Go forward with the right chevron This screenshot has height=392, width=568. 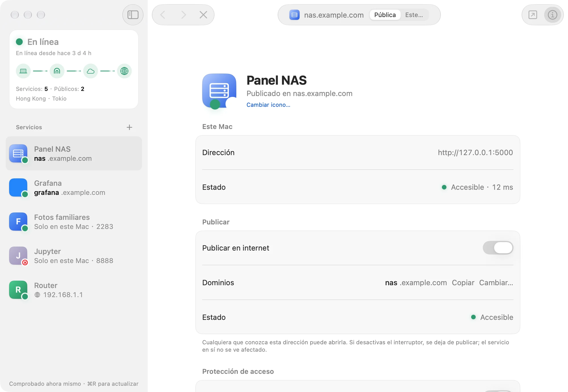(x=183, y=15)
